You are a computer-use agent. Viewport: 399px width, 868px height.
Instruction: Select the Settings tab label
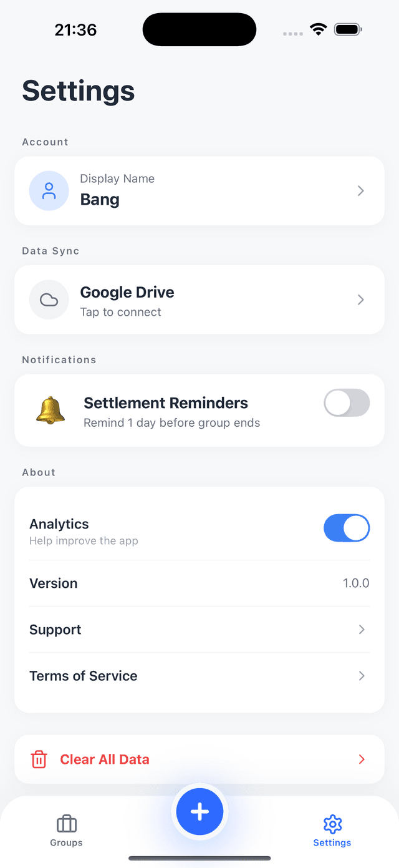[x=332, y=843]
